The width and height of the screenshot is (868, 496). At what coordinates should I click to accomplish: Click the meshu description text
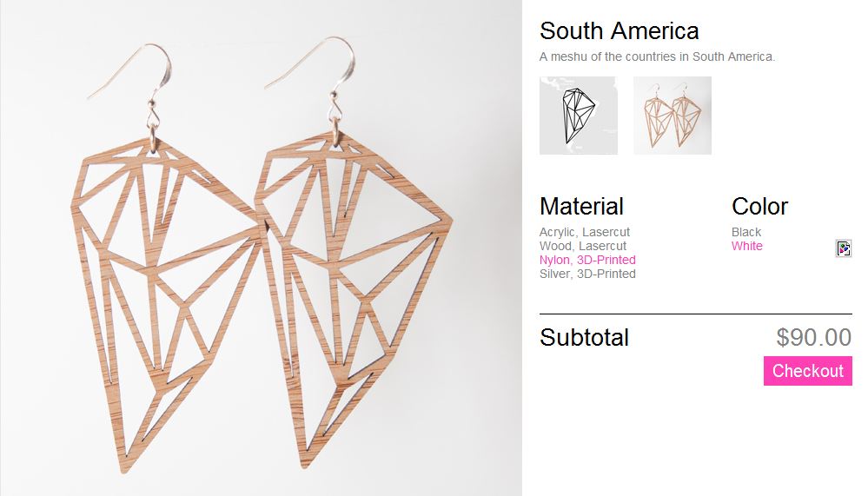[x=657, y=56]
